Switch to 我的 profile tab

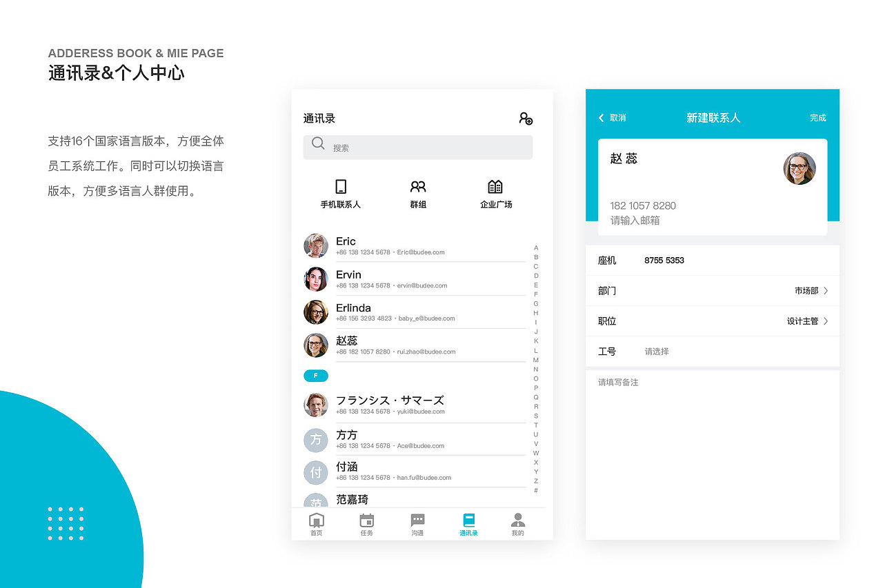coord(518,525)
